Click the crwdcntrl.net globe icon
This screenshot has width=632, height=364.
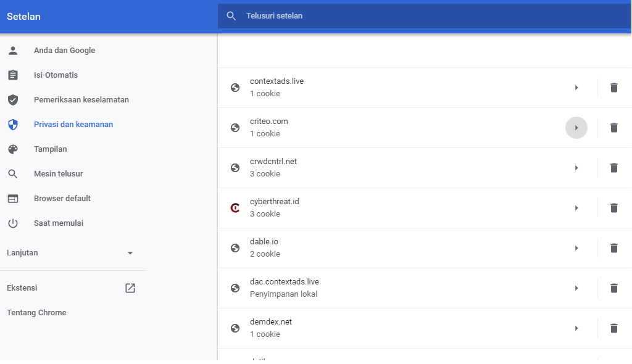(235, 168)
